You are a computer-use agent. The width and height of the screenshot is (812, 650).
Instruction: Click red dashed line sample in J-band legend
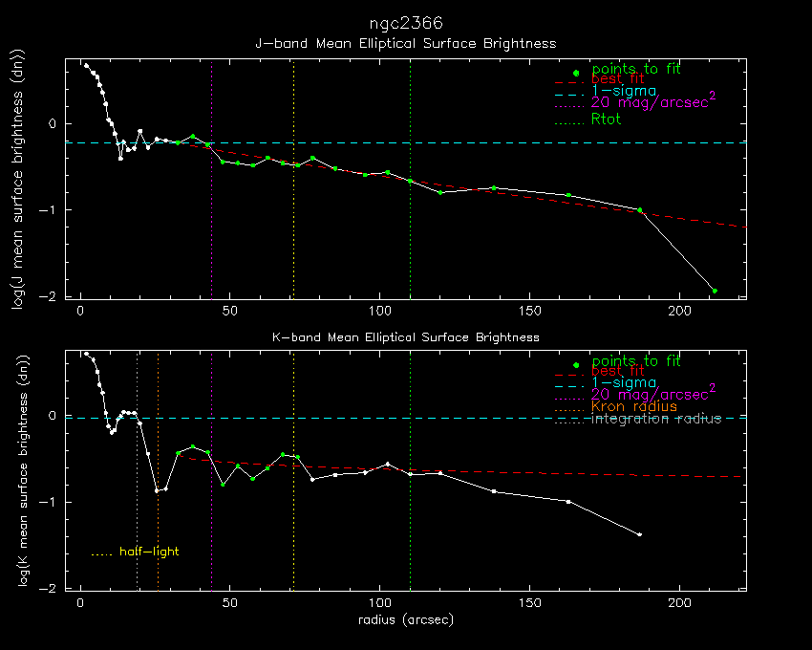click(x=569, y=82)
